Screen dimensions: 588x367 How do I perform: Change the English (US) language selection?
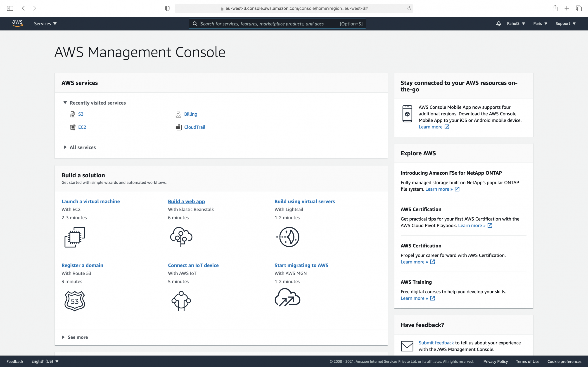(x=45, y=361)
